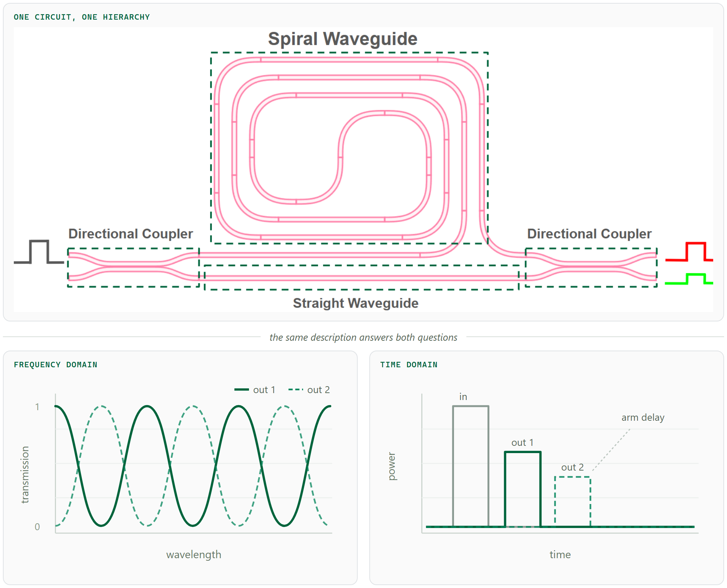
Task: Click the out 2 dashed pulse rectangle
Action: 573,501
